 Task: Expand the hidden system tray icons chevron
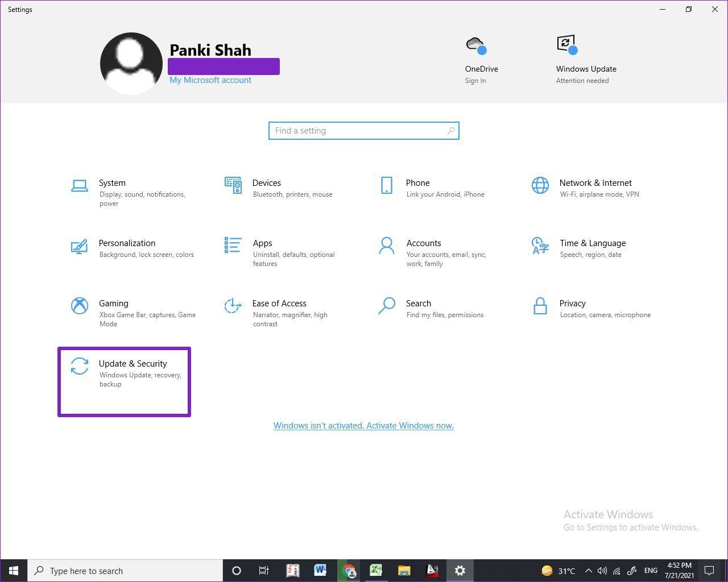tap(588, 571)
